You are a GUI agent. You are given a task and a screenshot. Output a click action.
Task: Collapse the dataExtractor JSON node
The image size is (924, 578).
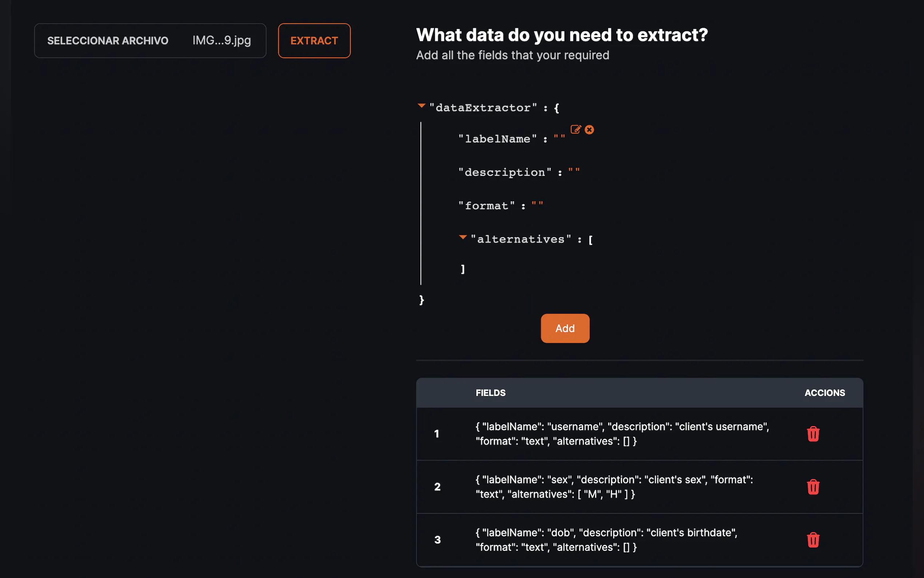[421, 106]
